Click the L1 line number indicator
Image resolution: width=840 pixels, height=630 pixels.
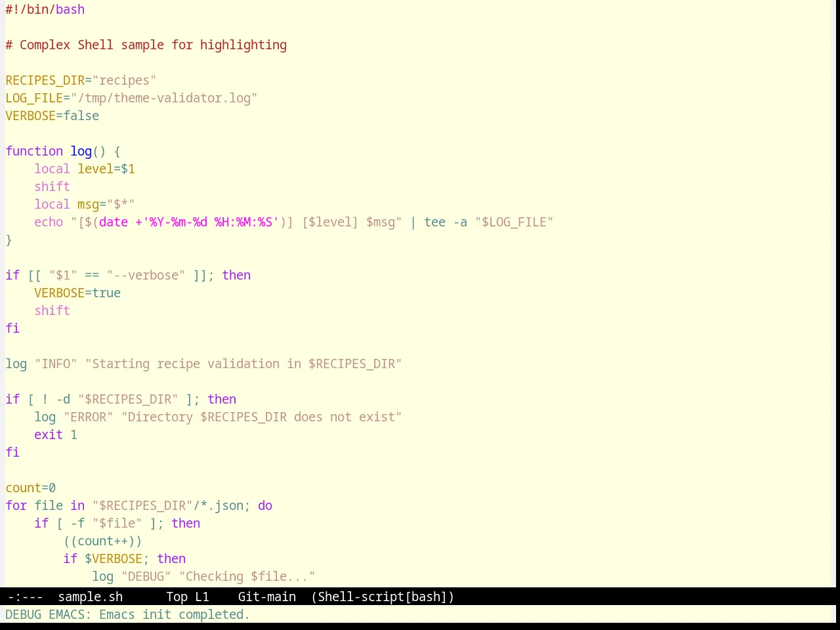point(202,597)
